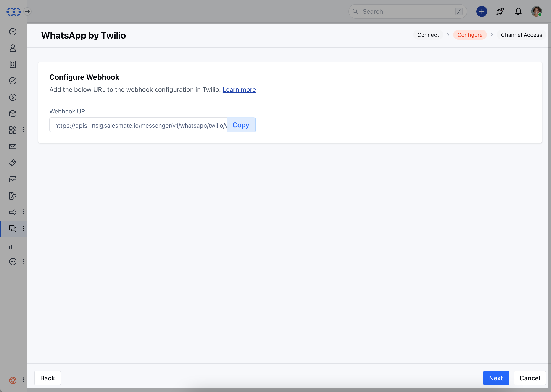This screenshot has height=392, width=551.
Task: Open Activities checkmark circle icon
Action: [x=13, y=81]
